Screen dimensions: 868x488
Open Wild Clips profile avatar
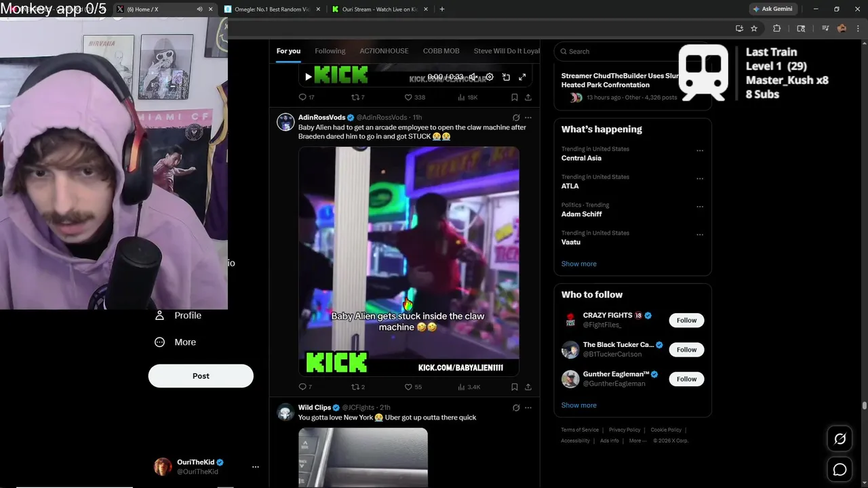[x=285, y=412]
